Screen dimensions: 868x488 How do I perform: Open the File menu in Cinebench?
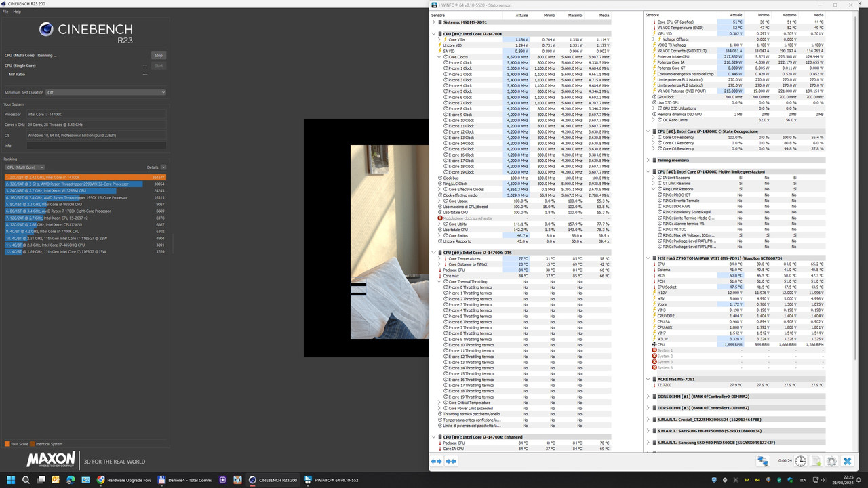[5, 12]
